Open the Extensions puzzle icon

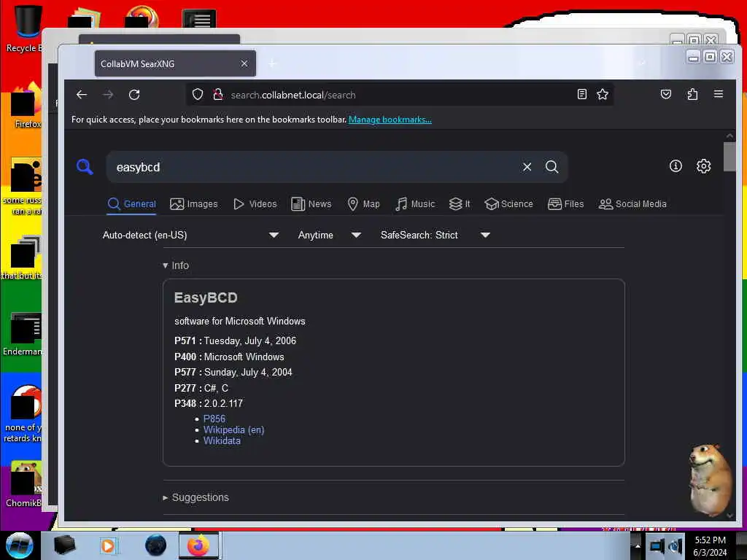click(x=693, y=94)
